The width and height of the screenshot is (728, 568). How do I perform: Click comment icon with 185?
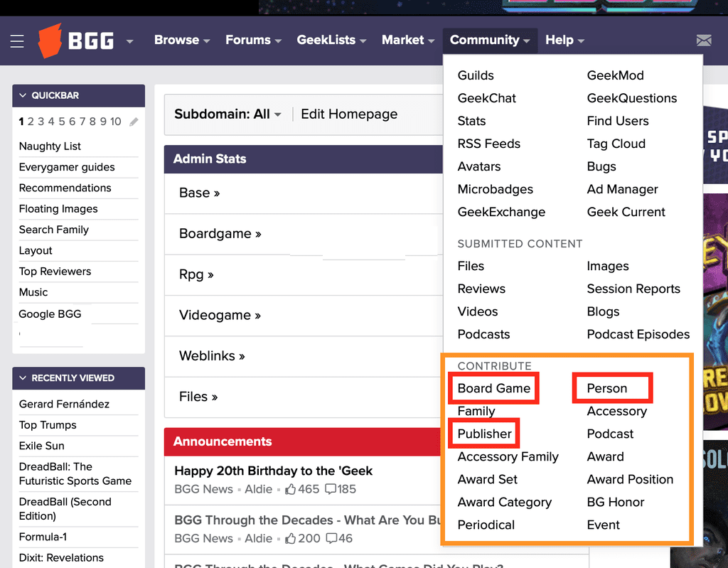pos(331,489)
